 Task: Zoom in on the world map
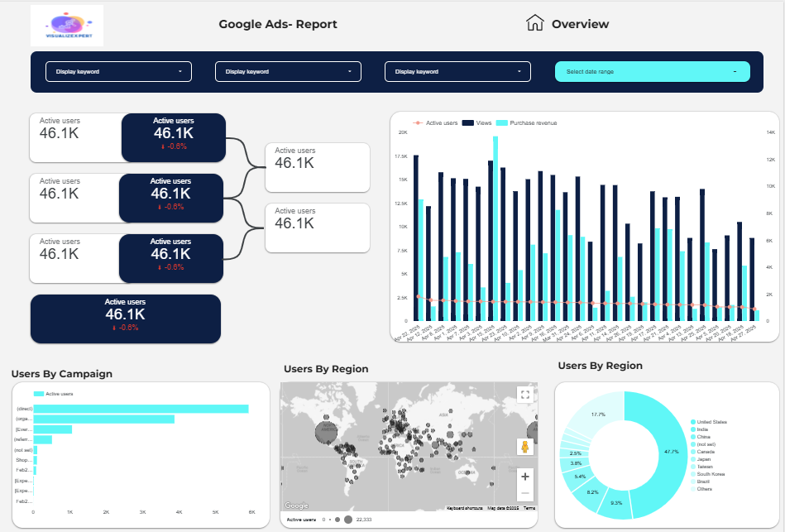click(x=525, y=476)
